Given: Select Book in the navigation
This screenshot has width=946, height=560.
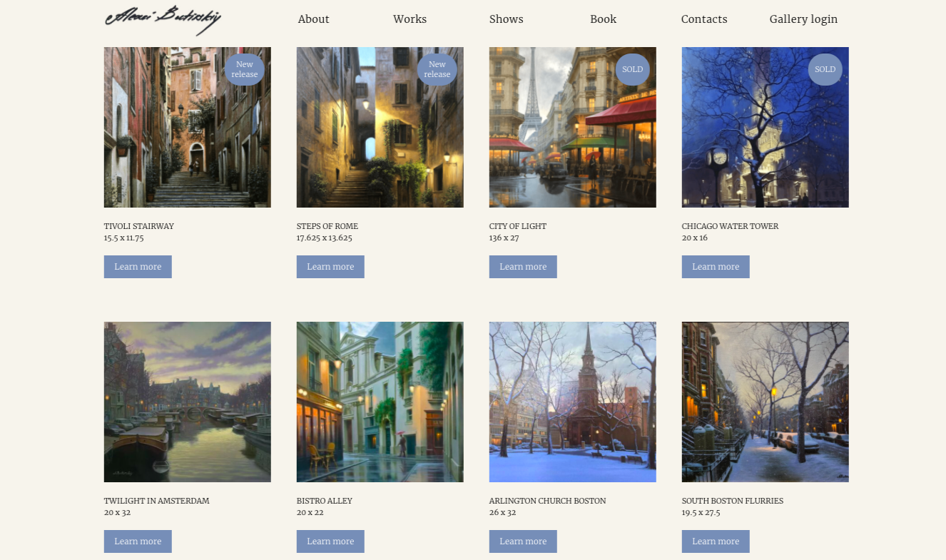Looking at the screenshot, I should tap(604, 19).
